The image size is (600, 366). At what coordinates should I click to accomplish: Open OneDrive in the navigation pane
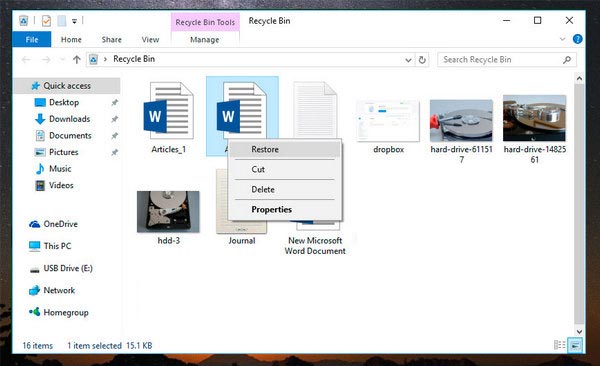pos(60,224)
